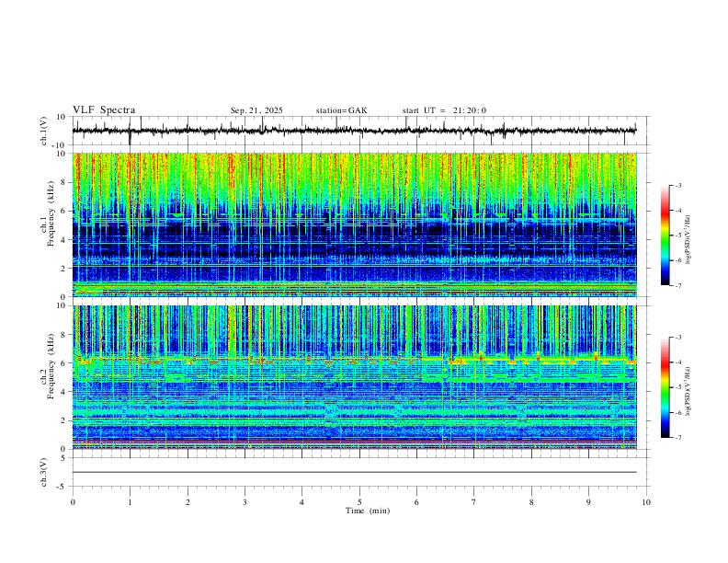
Task: Click the 'ch.3(V)' axis label
Action: pyautogui.click(x=44, y=473)
